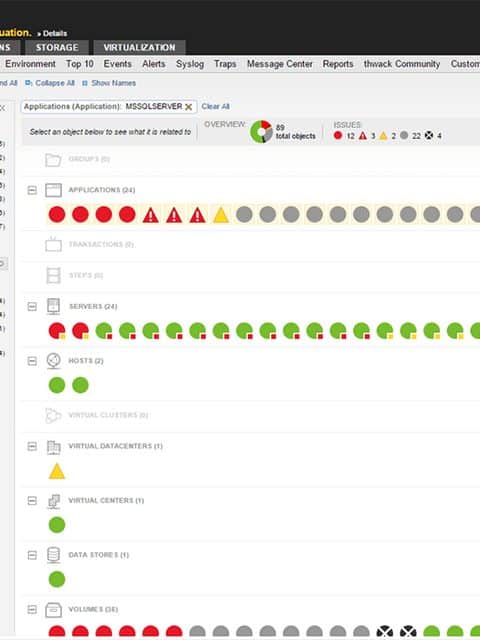Collapse the SERVERS (24) section

pos(32,307)
